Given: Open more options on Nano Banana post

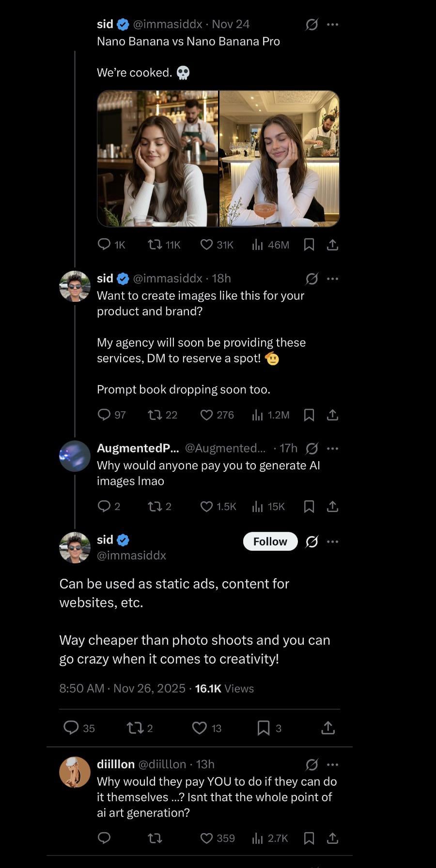Looking at the screenshot, I should point(333,24).
